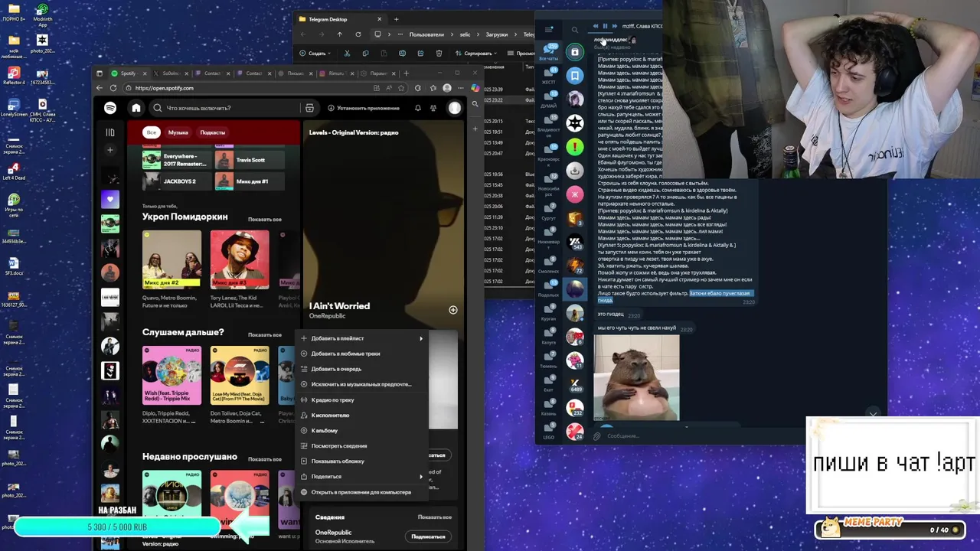Reload the Spotify page
This screenshot has height=551, width=980.
[114, 88]
